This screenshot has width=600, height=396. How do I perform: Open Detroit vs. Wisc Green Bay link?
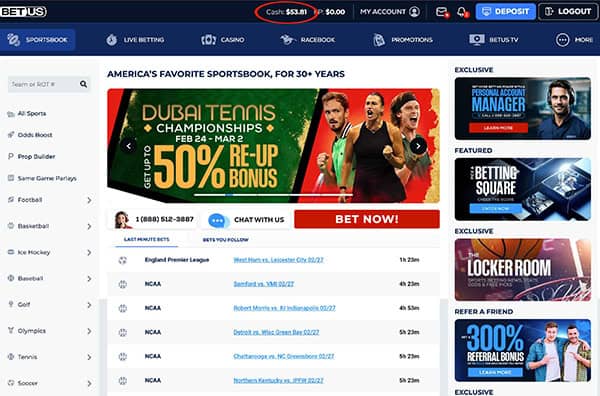[x=276, y=332]
